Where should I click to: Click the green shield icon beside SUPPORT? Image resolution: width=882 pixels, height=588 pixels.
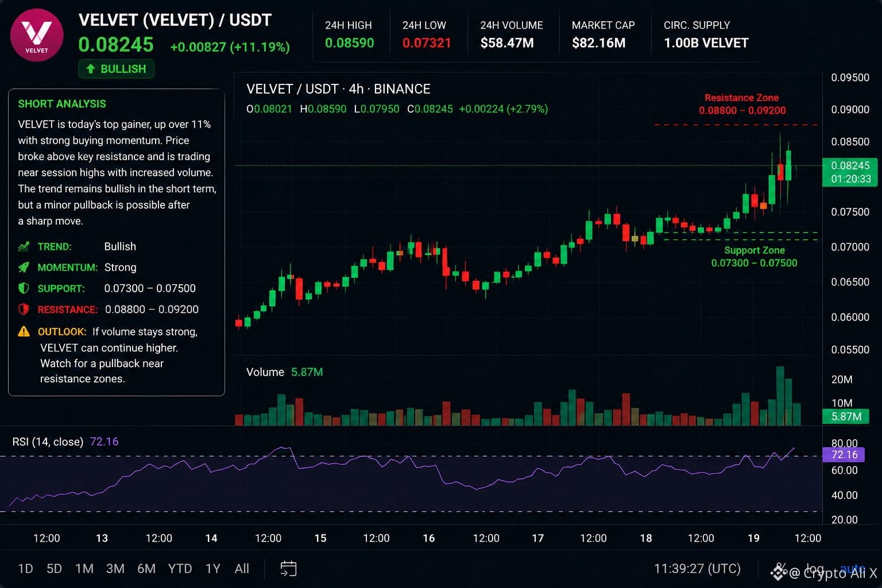click(24, 288)
